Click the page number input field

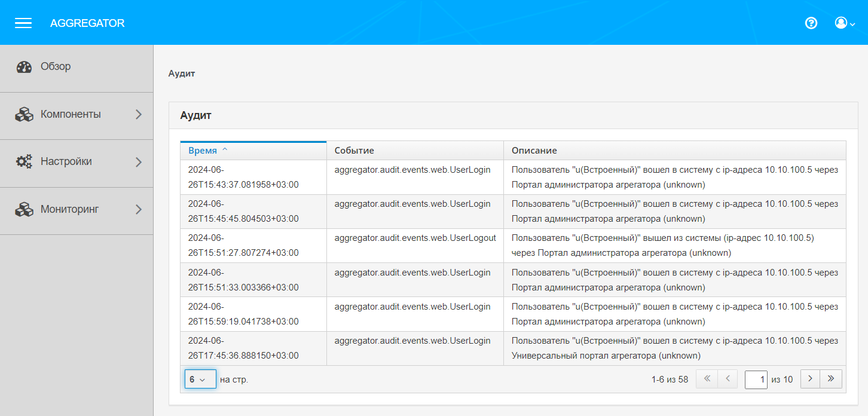coord(756,380)
